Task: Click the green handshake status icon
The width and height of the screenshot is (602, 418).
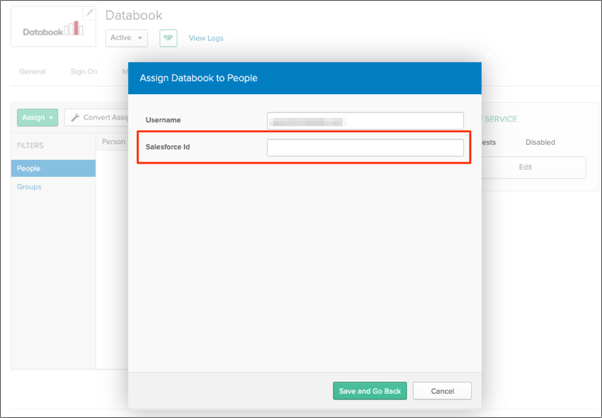Action: tap(169, 38)
